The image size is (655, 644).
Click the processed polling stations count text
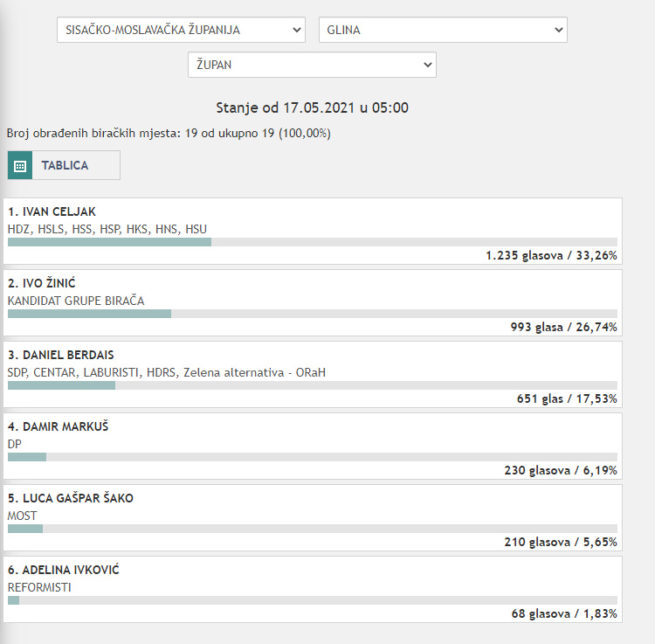169,134
